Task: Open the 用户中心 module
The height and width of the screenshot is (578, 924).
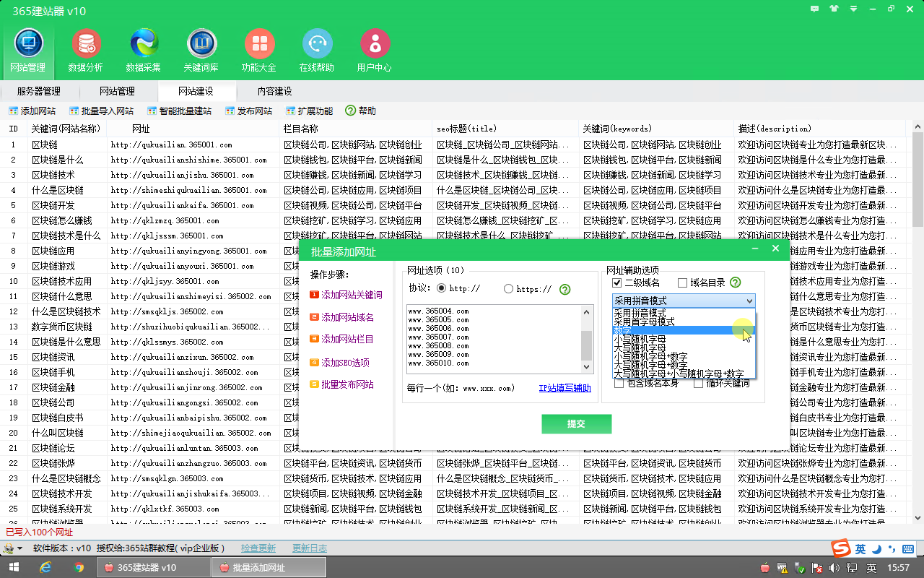Action: 375,51
